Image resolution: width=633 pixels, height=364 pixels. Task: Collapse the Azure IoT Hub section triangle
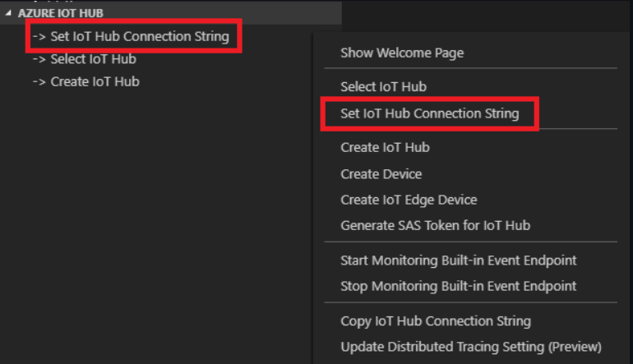tap(8, 14)
